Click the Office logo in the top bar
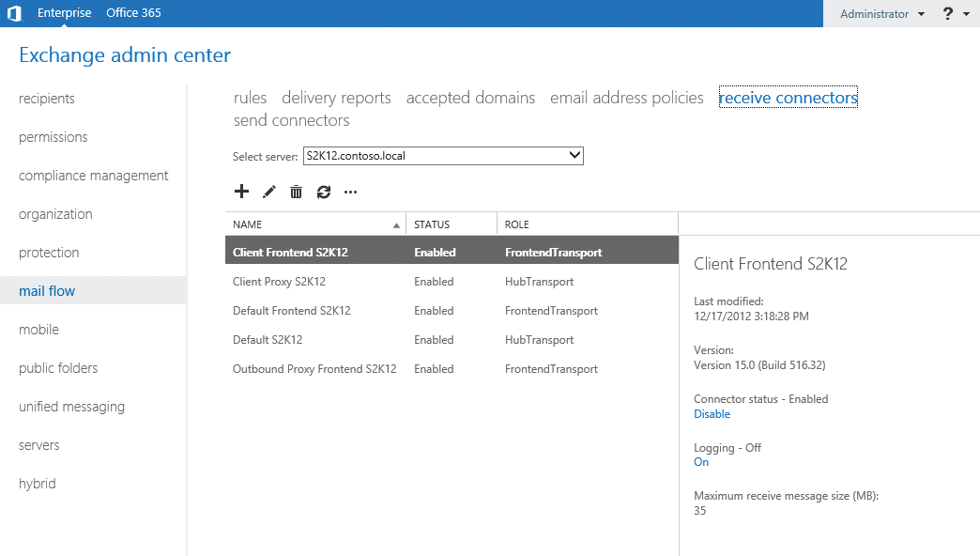This screenshot has width=980, height=556. pos(13,13)
